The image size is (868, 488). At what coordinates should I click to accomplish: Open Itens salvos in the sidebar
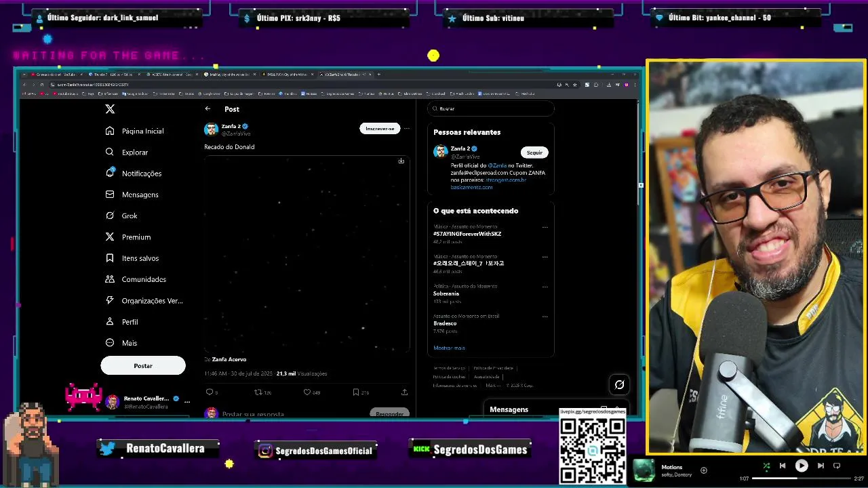point(132,258)
